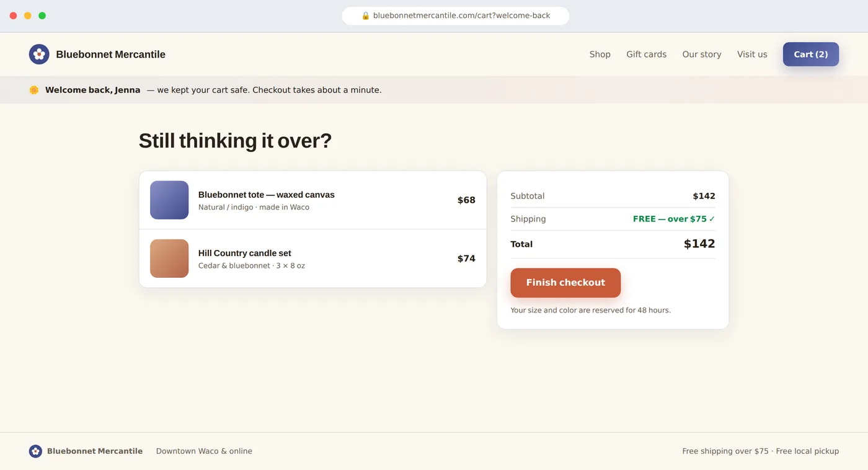This screenshot has width=868, height=470.
Task: Click "Cedar & bluebonnet · 3 × 8 oz" description
Action: coord(252,265)
